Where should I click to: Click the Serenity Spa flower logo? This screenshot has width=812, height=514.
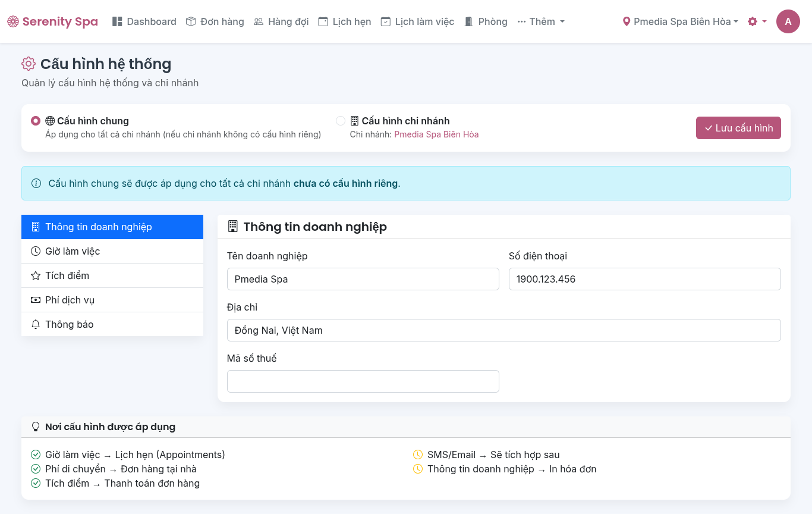(13, 21)
